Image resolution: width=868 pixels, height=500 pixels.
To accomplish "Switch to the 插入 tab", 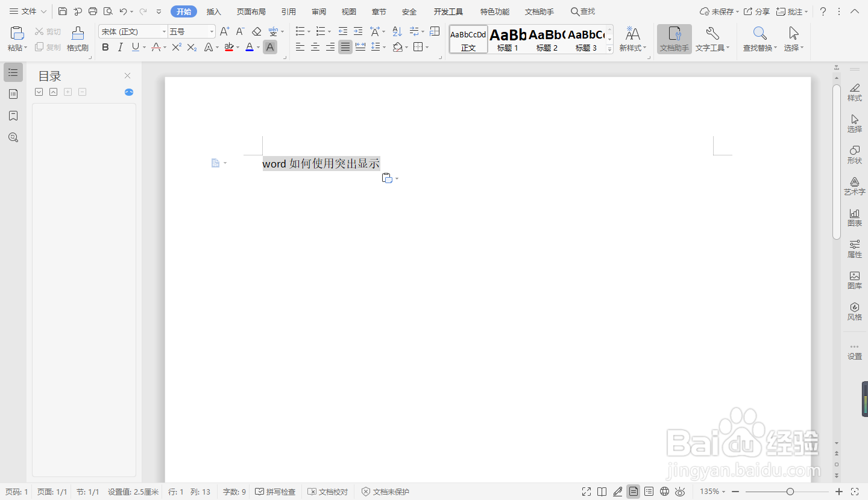I will pyautogui.click(x=214, y=11).
